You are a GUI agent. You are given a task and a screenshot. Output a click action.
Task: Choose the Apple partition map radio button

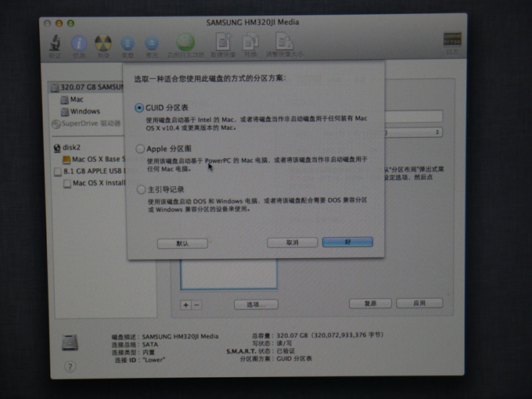(140, 149)
